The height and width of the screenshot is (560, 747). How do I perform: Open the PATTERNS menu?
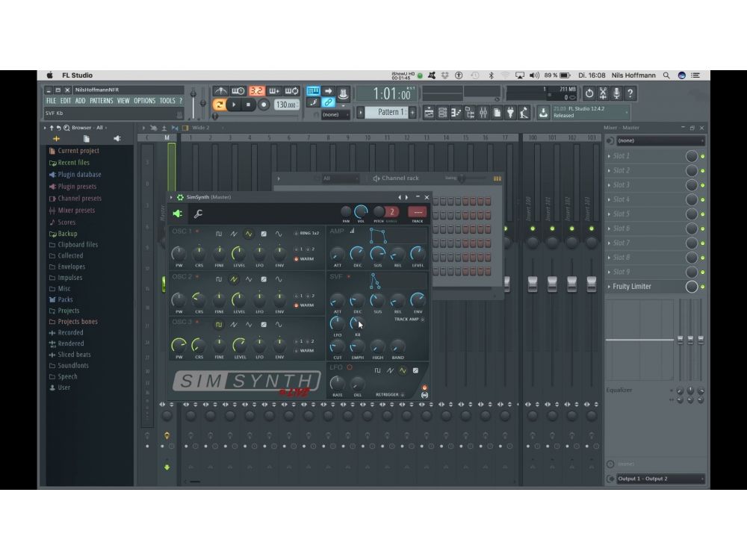coord(101,101)
